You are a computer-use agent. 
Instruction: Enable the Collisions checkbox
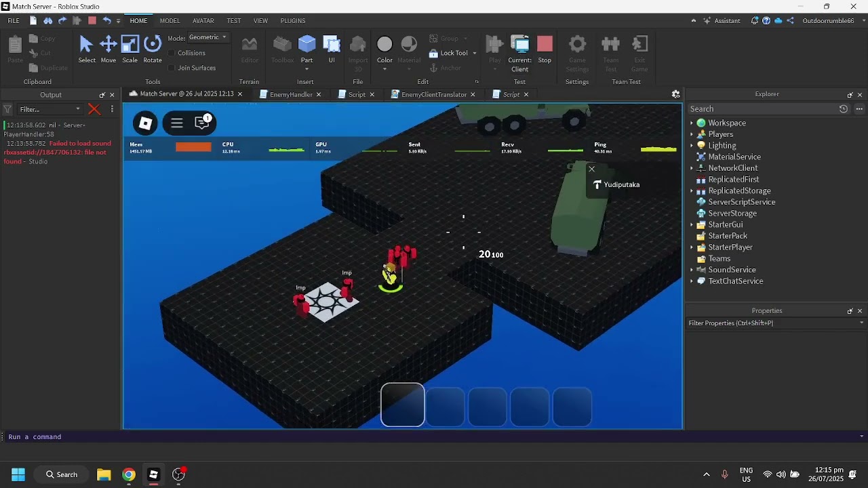coord(172,53)
